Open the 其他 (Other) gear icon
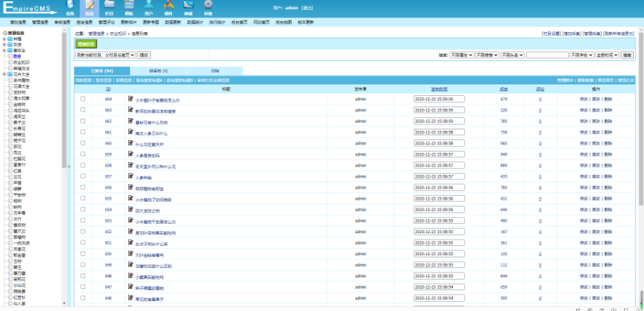 click(x=208, y=4)
